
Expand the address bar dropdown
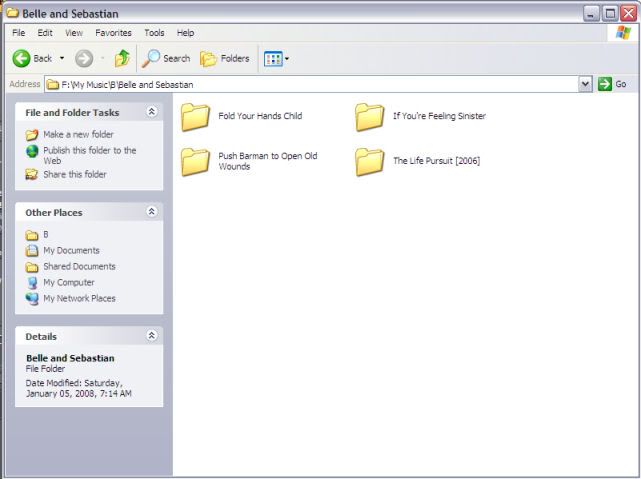point(585,84)
